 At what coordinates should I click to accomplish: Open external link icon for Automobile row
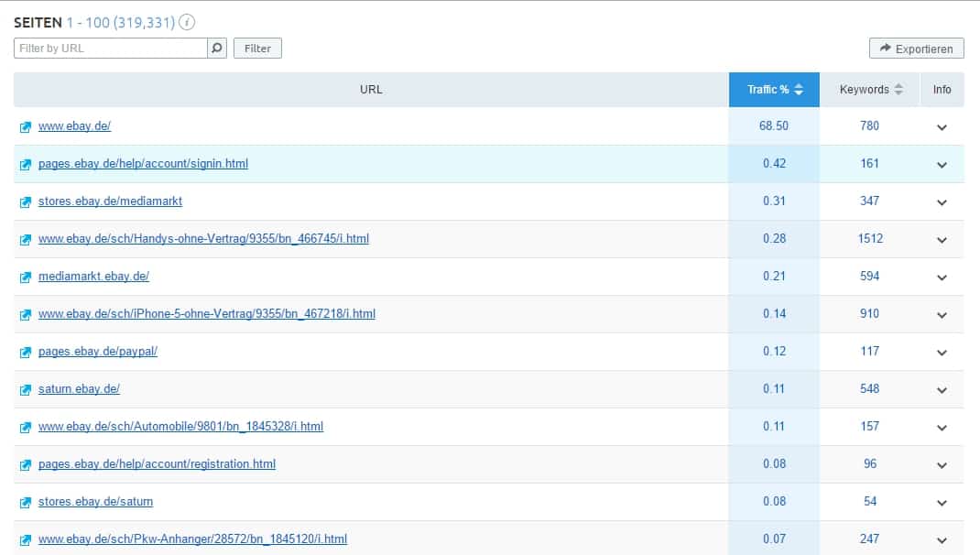click(25, 427)
